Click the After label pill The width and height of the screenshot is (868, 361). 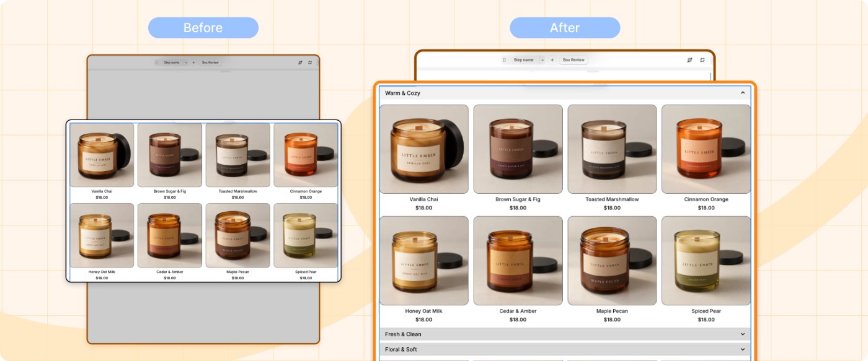point(565,28)
